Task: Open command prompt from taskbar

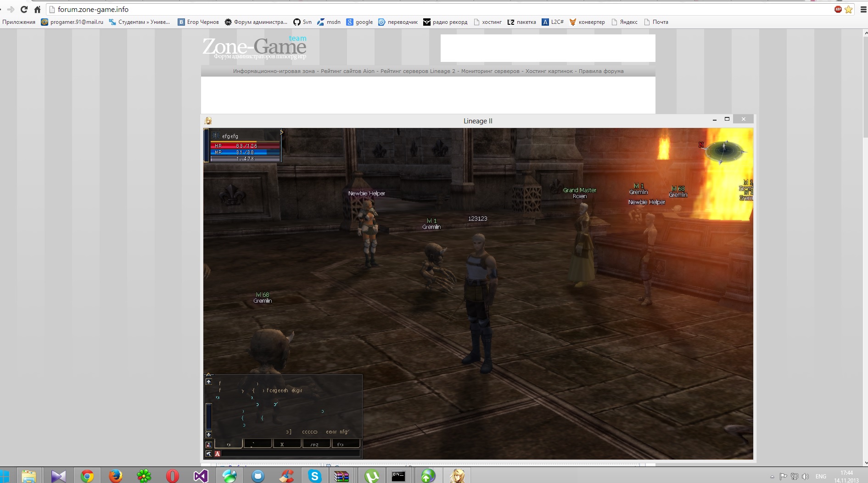Action: coord(398,476)
